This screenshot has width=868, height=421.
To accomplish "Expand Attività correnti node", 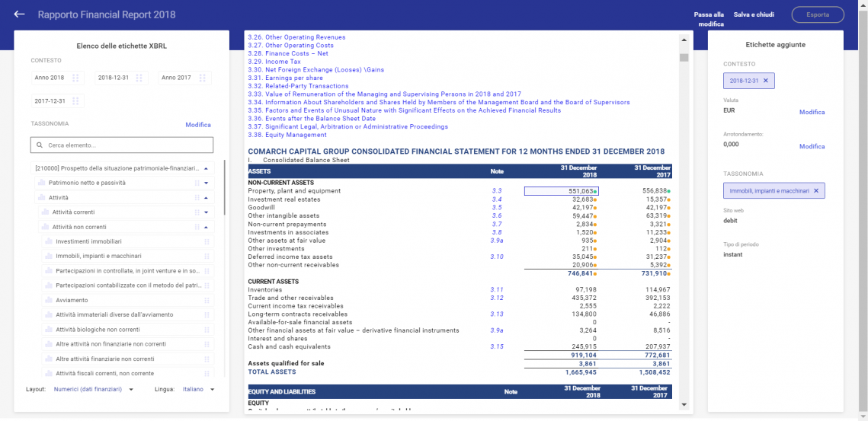I will tap(206, 212).
